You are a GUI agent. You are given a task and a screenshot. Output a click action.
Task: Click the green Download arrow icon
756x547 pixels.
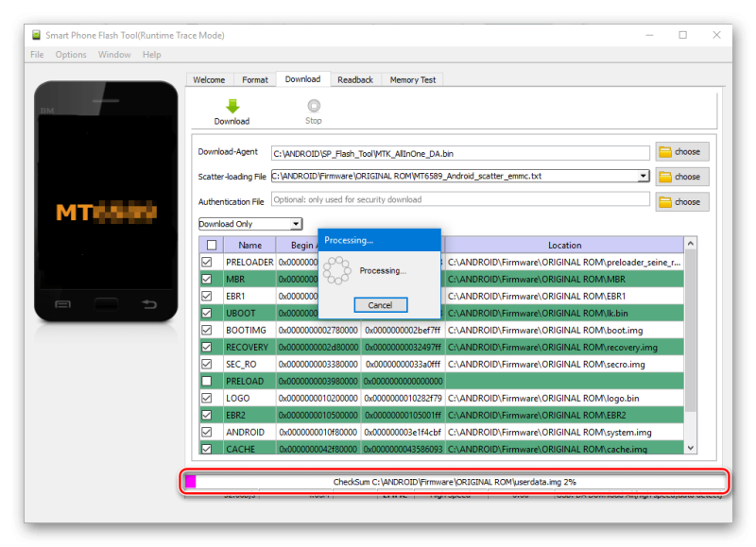tap(232, 106)
